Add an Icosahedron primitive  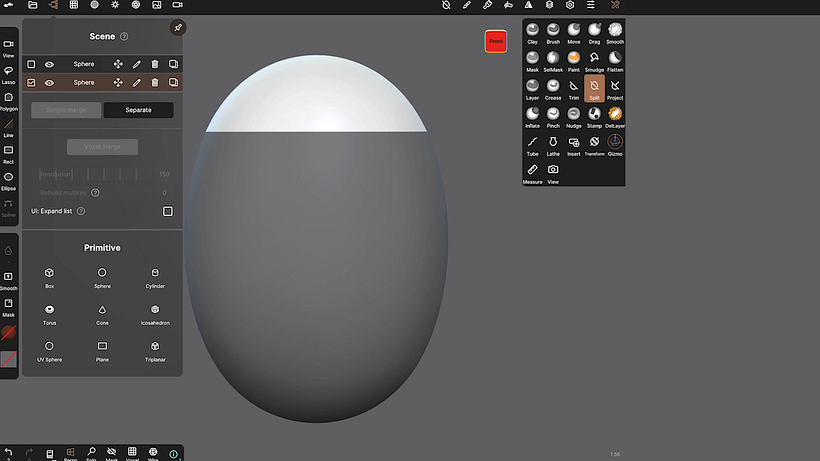(155, 315)
